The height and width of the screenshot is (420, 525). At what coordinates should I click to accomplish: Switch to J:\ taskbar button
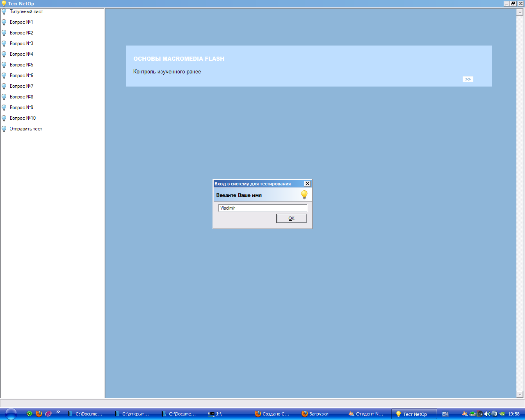click(226, 414)
